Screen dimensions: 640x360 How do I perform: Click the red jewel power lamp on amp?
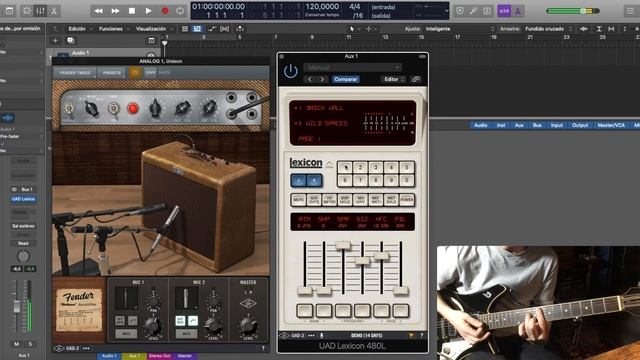click(133, 109)
